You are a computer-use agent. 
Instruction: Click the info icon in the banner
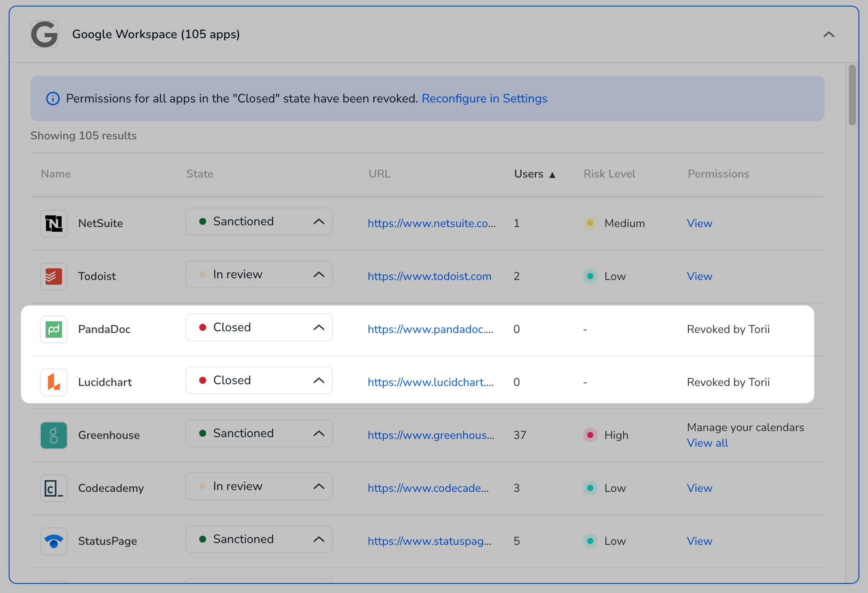pos(53,99)
